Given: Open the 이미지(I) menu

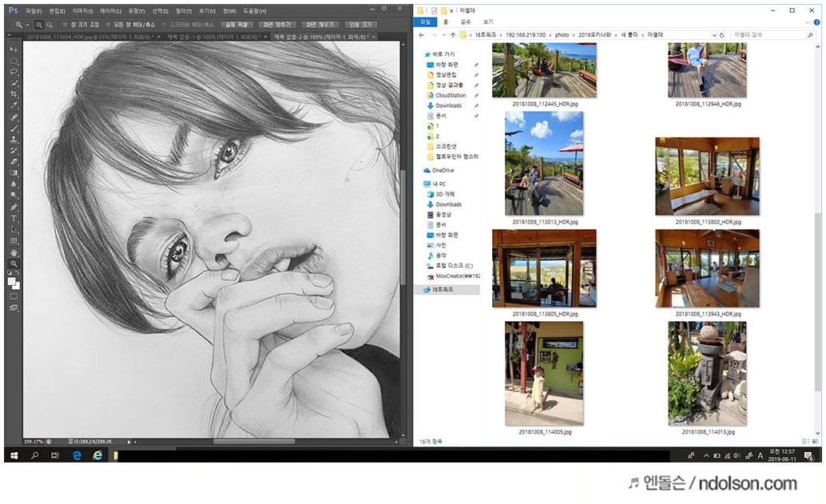Looking at the screenshot, I should pos(82,10).
